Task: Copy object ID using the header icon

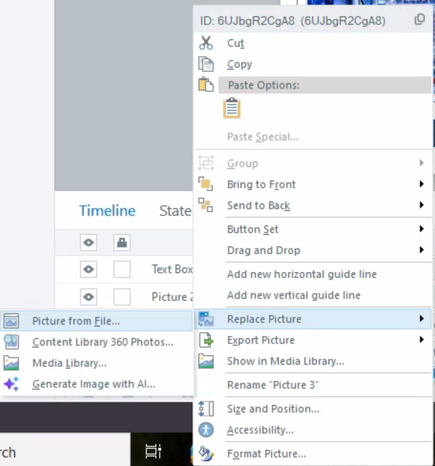Action: tap(419, 20)
